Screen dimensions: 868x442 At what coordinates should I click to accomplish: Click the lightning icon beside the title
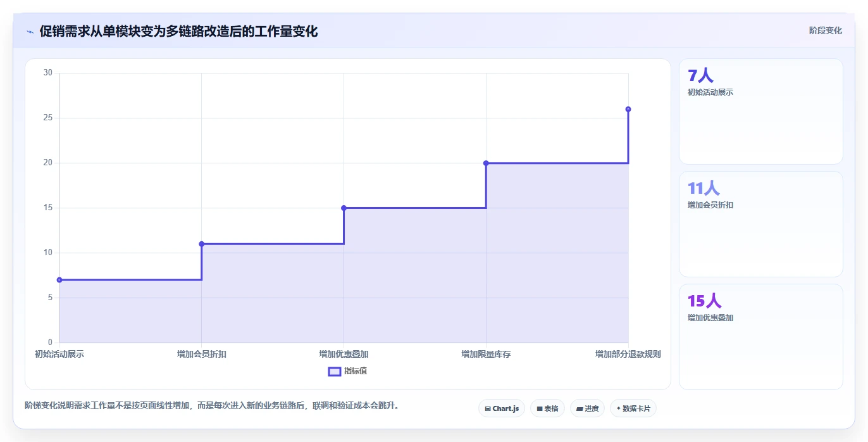point(30,31)
